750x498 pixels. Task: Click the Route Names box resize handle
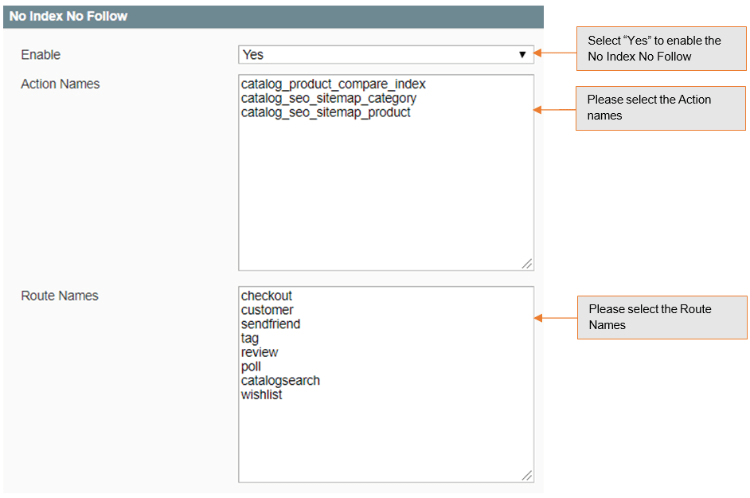[527, 476]
